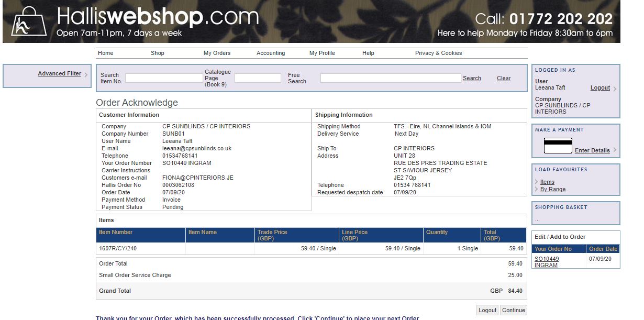Click the arrow next to Enter Details
This screenshot has height=320, width=644.
[615, 150]
